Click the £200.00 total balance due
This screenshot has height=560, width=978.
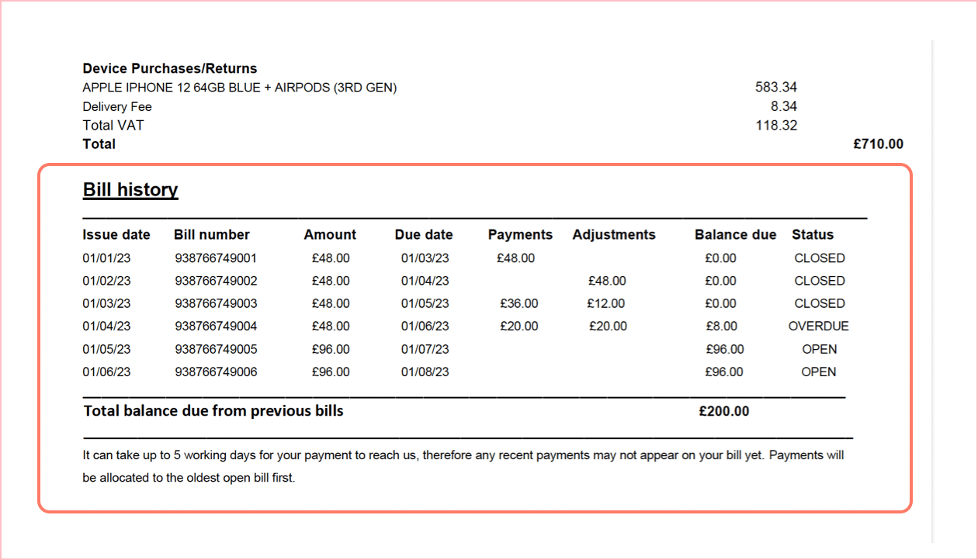tap(723, 412)
